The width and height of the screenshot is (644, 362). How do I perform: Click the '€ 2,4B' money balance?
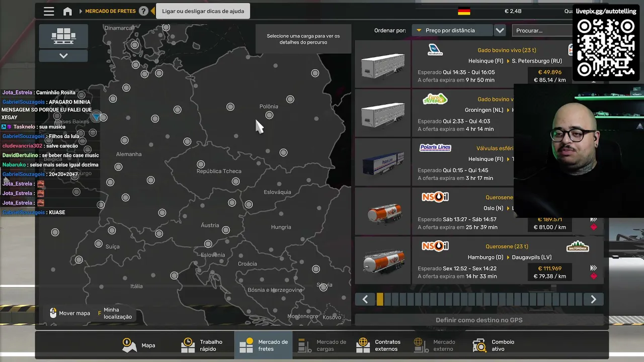pos(513,11)
